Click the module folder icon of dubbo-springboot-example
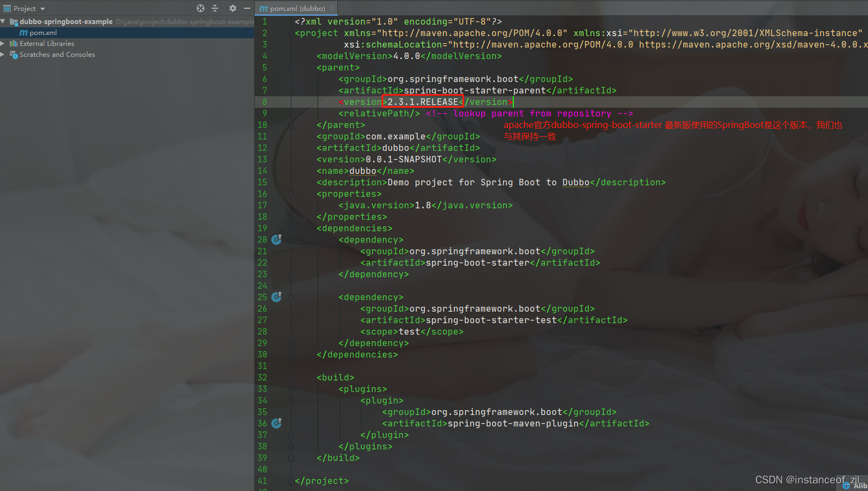 pyautogui.click(x=14, y=22)
